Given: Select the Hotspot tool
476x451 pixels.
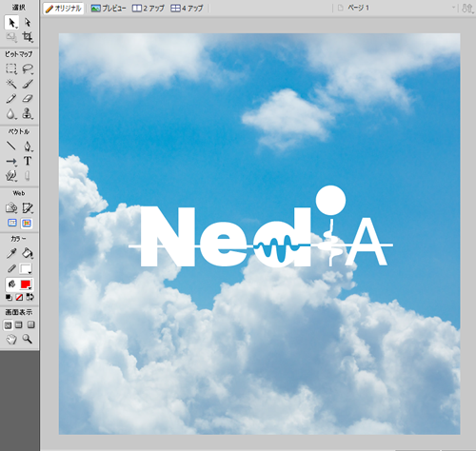Looking at the screenshot, I should coord(11,208).
